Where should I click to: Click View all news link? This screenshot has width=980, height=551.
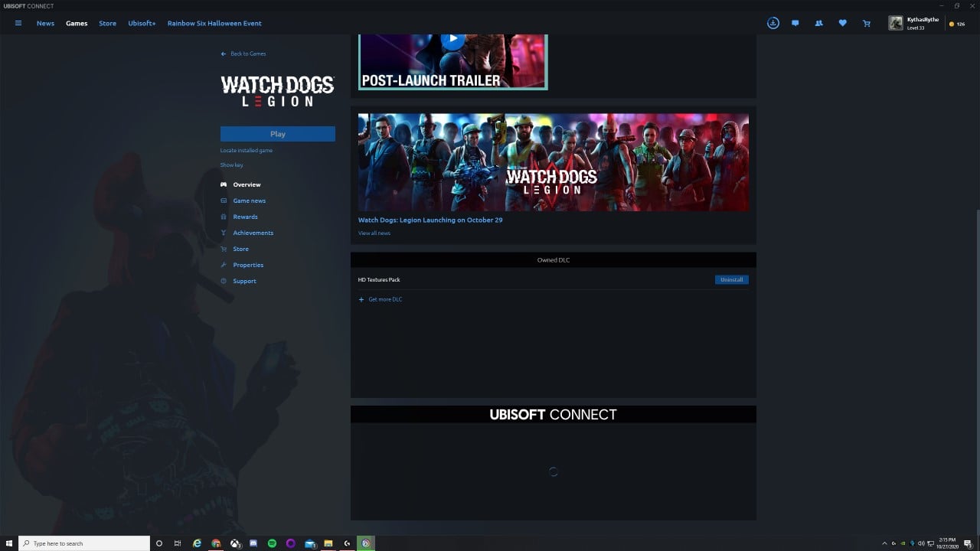click(374, 233)
